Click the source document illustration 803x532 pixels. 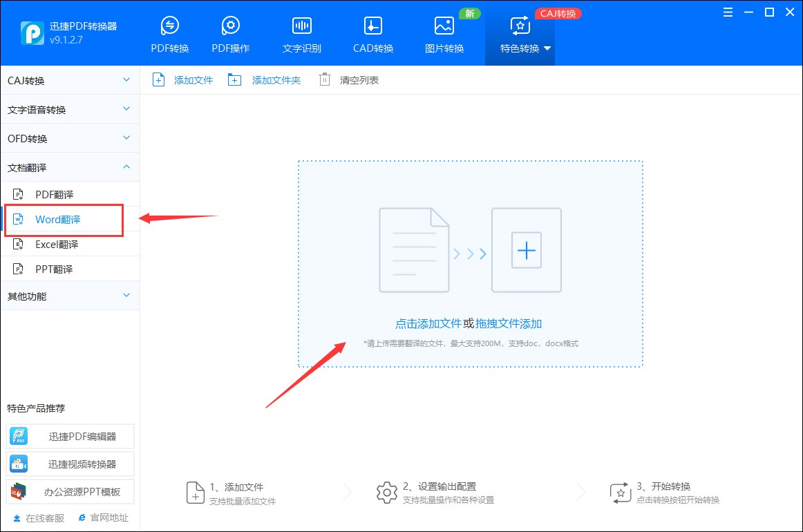(414, 250)
